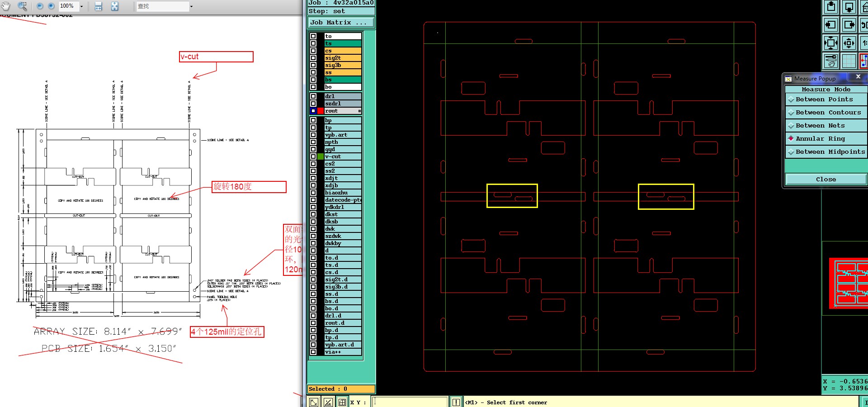The height and width of the screenshot is (407, 868).
Task: Select the 'dwkby' layer row
Action: (x=343, y=243)
